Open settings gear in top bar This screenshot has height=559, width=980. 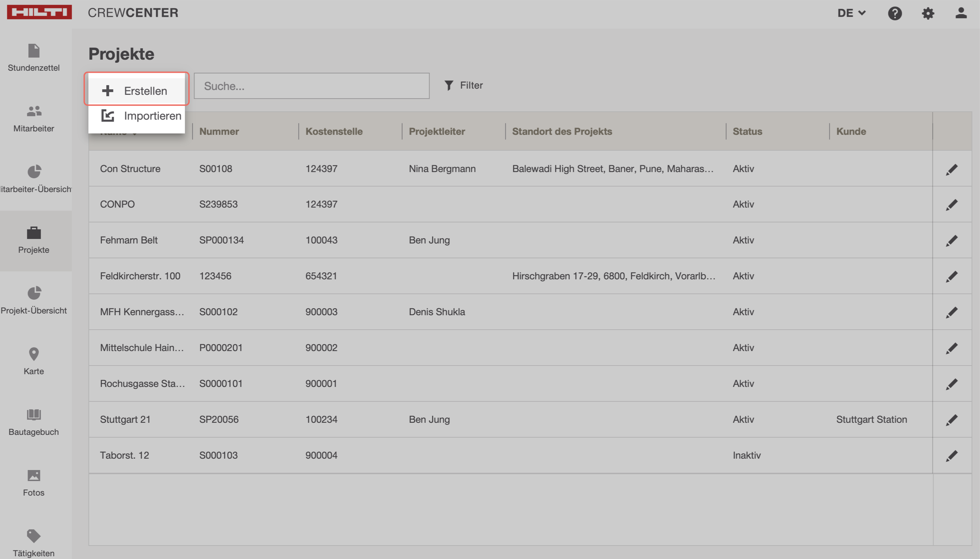[928, 13]
